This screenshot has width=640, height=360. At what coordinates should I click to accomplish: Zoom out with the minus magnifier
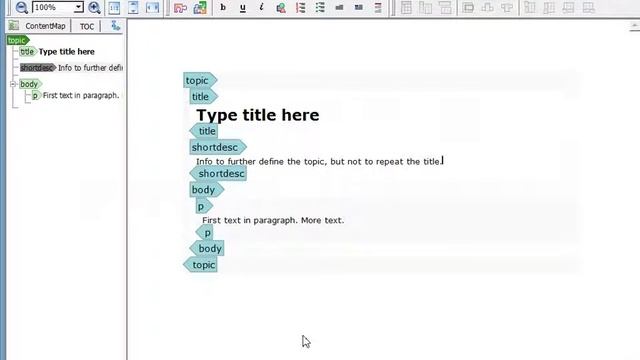pyautogui.click(x=21, y=7)
